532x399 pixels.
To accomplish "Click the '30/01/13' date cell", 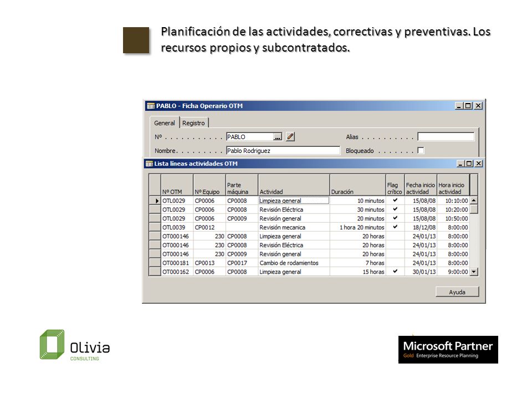I will (421, 272).
